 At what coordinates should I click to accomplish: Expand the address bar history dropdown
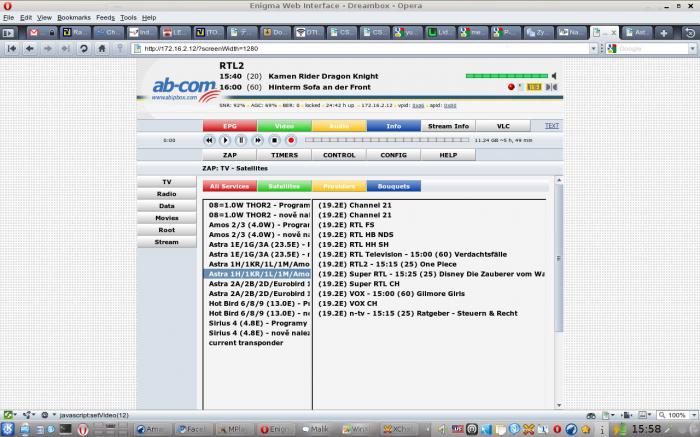pos(593,48)
